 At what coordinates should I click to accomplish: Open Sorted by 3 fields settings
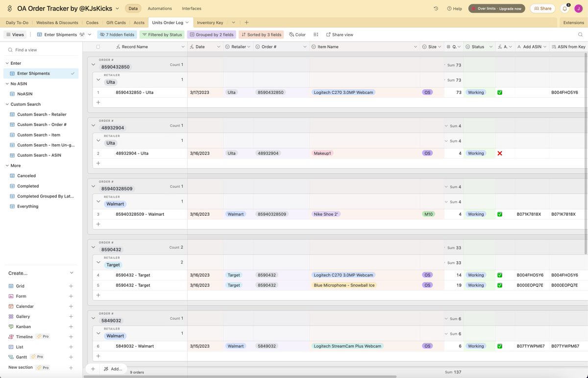click(261, 34)
